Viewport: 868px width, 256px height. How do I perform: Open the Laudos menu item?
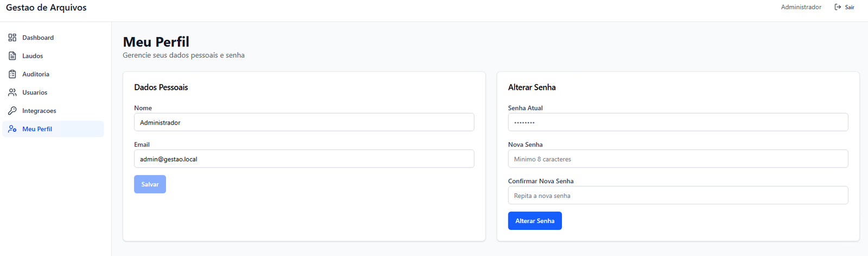33,56
